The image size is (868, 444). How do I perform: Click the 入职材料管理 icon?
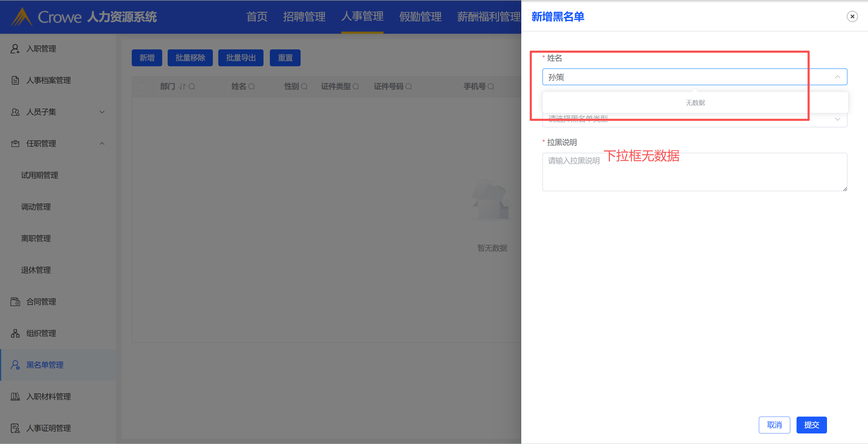[15, 396]
